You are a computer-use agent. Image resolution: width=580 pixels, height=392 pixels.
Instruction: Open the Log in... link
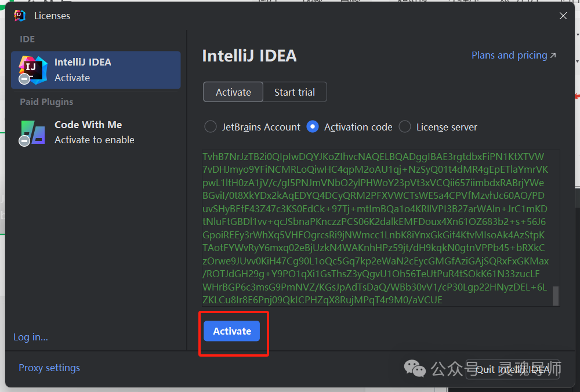pos(31,337)
